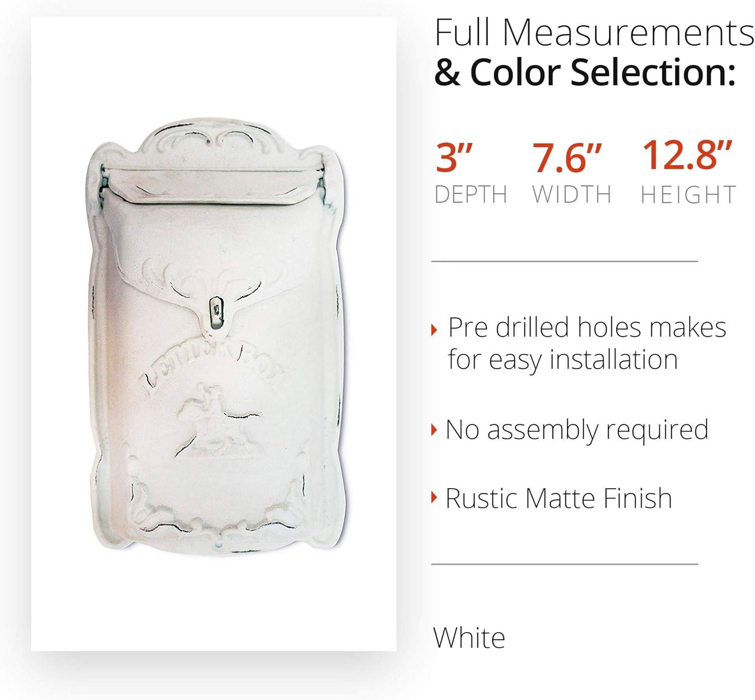Click the Pre drilled holes feature text

tap(587, 344)
